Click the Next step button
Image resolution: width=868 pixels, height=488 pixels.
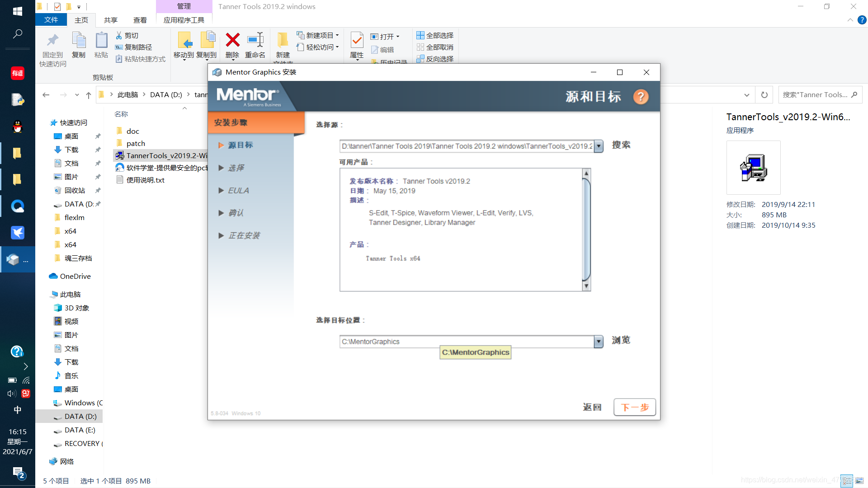634,407
